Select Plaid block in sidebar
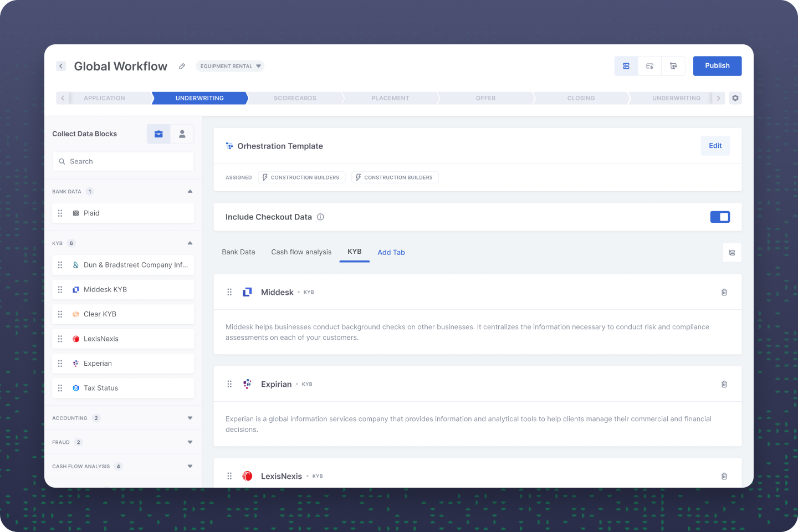The height and width of the screenshot is (532, 798). pyautogui.click(x=123, y=213)
